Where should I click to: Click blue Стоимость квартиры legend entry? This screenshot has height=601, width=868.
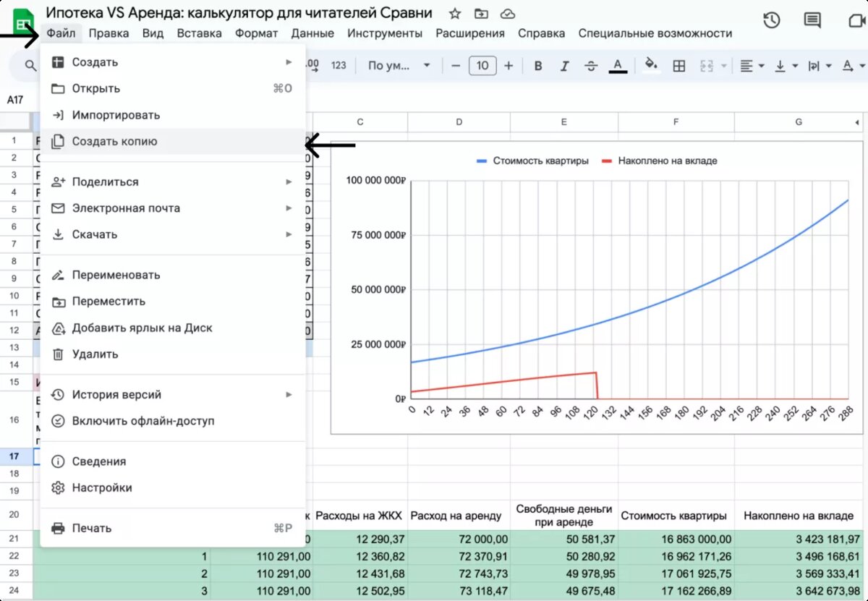pos(532,161)
